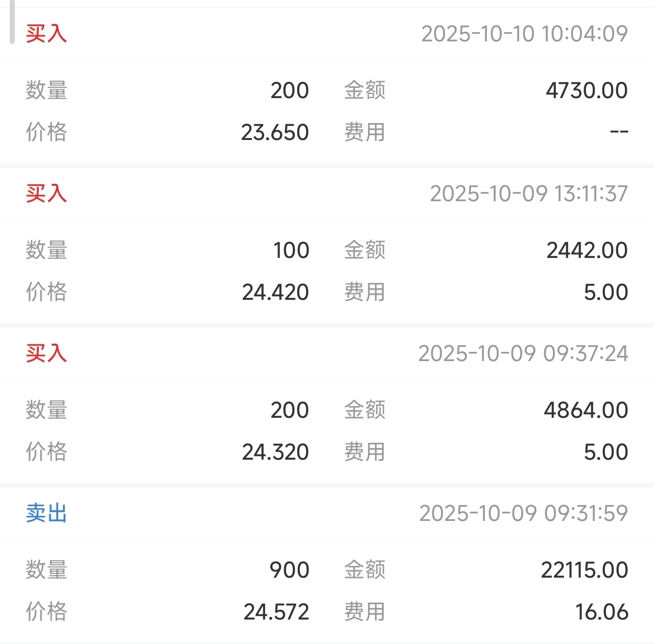Image resolution: width=654 pixels, height=644 pixels.
Task: Click the timestamp 2025-10-09 09:37:24
Action: [523, 353]
